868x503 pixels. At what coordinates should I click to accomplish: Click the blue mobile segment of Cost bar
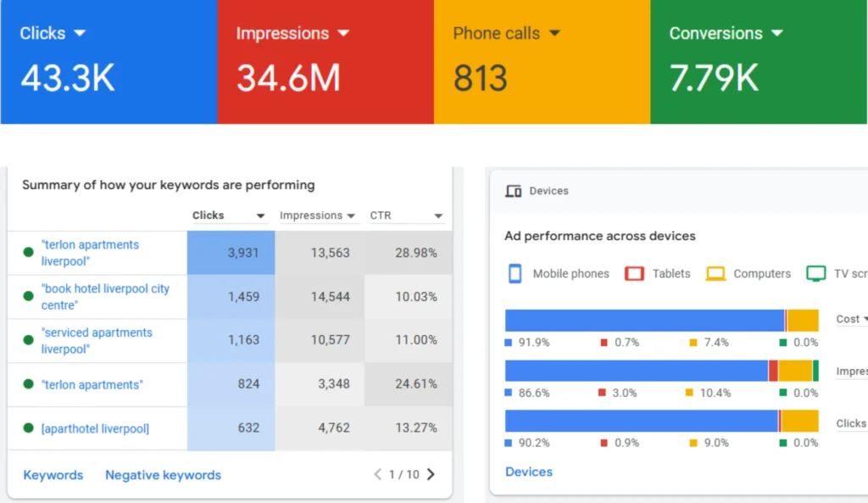[644, 321]
